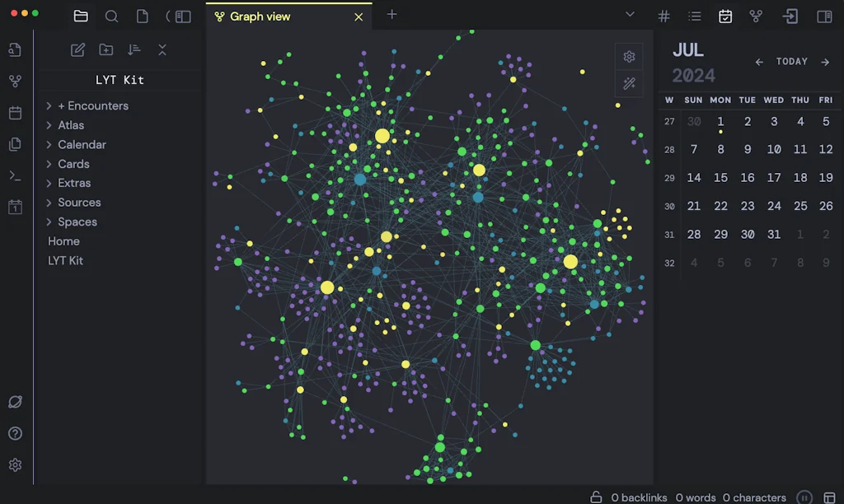
Task: Create a new note with pencil icon
Action: tap(77, 50)
